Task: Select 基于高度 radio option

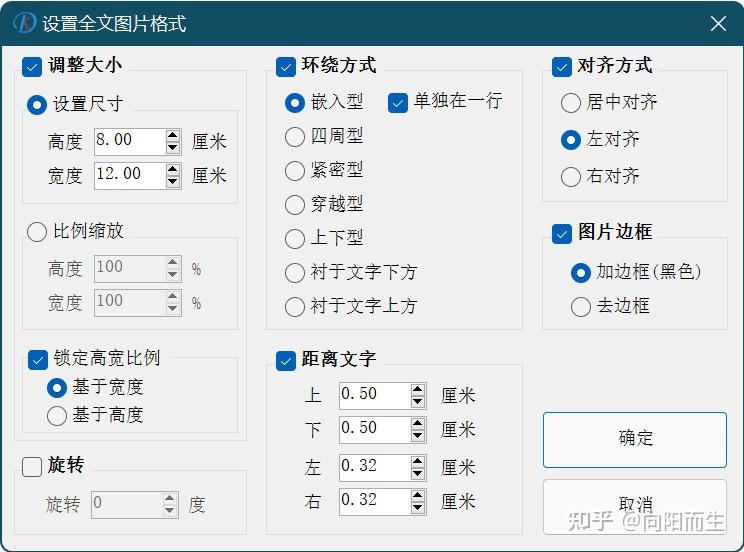Action: (57, 416)
